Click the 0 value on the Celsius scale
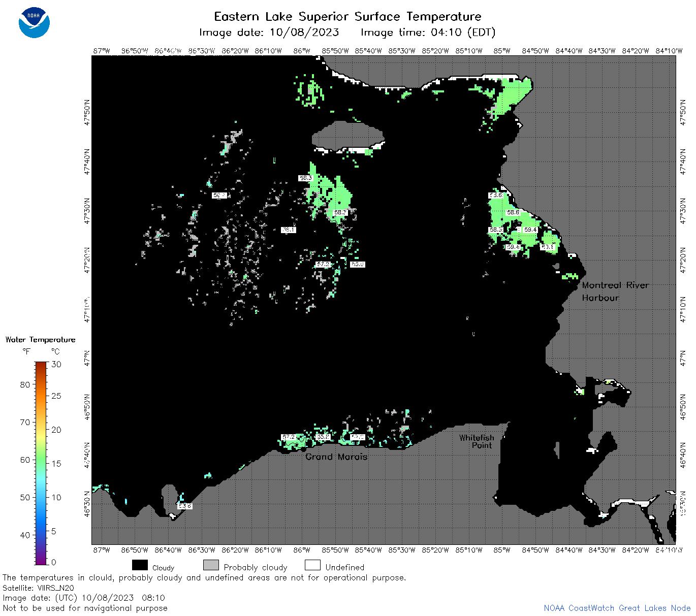This screenshot has height=616, width=696. 54,562
